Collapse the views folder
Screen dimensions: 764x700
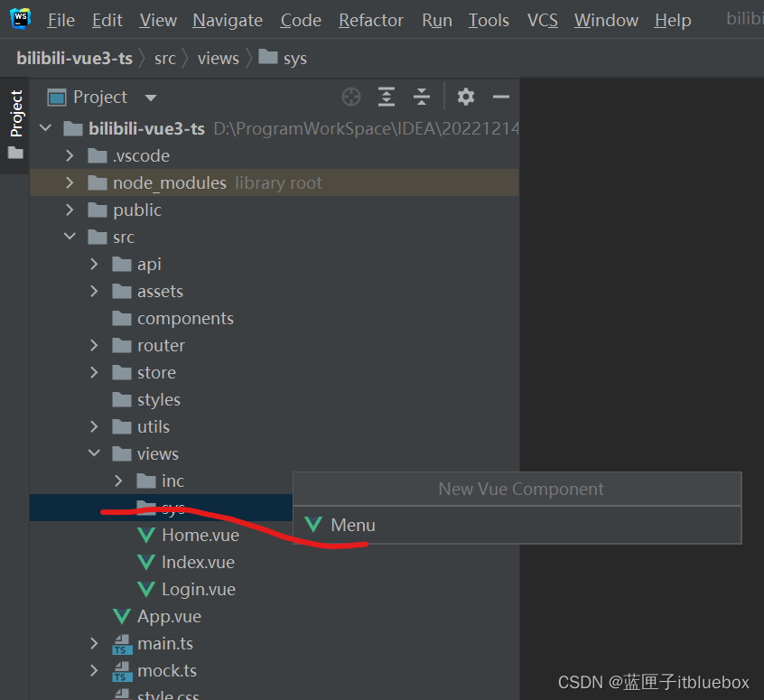pyautogui.click(x=94, y=453)
